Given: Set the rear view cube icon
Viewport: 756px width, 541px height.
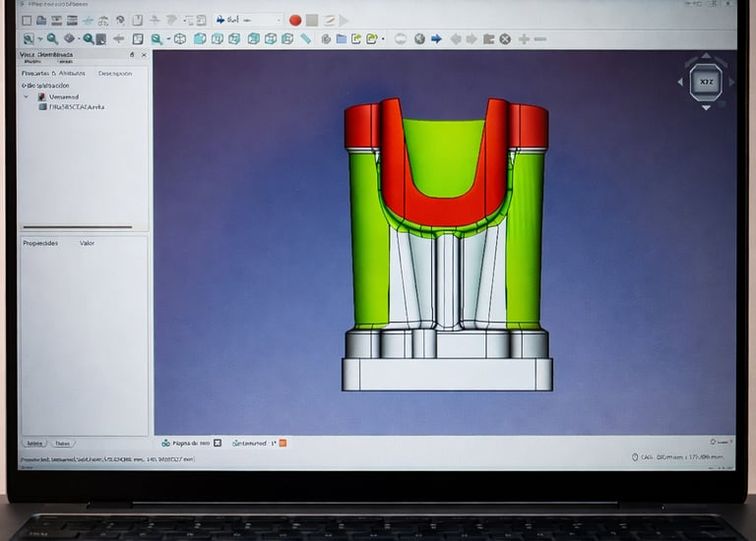Looking at the screenshot, I should pyautogui.click(x=254, y=39).
